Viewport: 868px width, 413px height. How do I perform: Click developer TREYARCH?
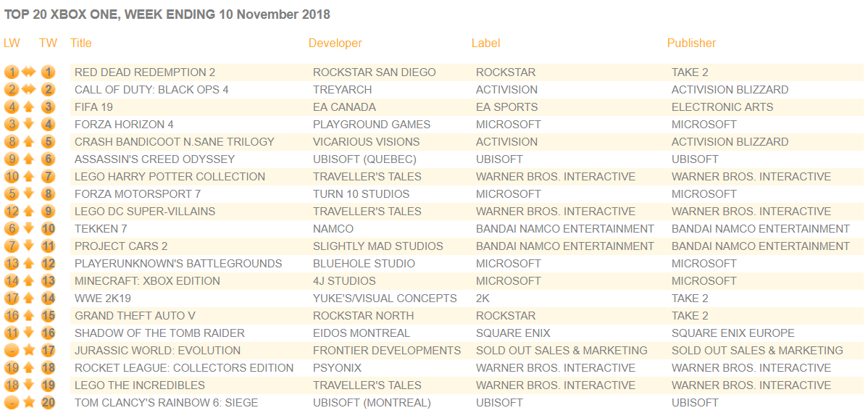click(x=342, y=90)
